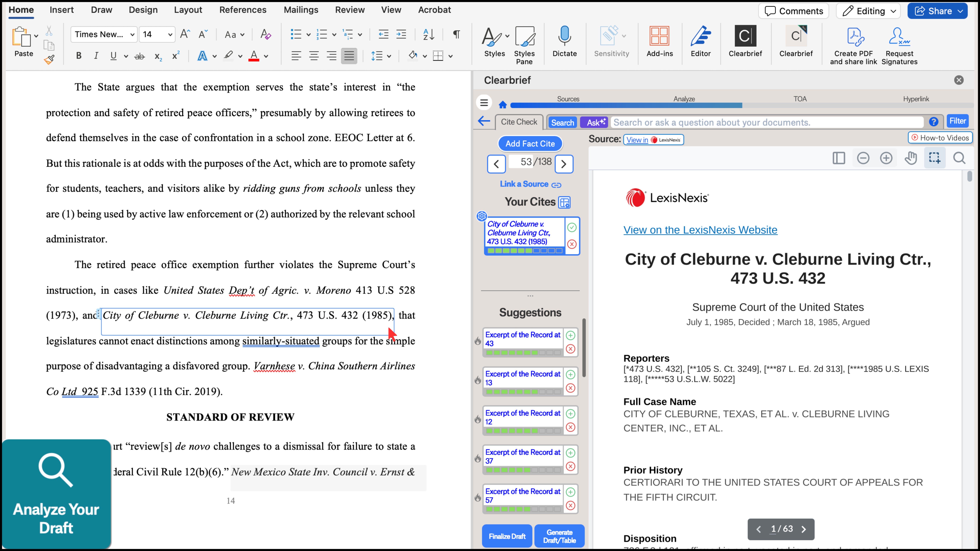Screen dimensions: 980x551
Task: Open the Review ribbon tab
Action: 350,10
